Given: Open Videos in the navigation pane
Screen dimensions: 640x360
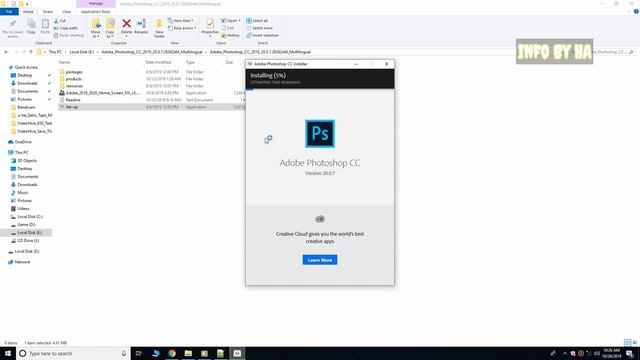Looking at the screenshot, I should pos(23,208).
